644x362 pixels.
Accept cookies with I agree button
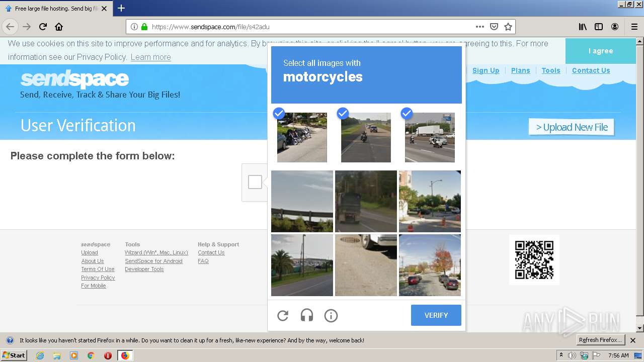pos(601,51)
